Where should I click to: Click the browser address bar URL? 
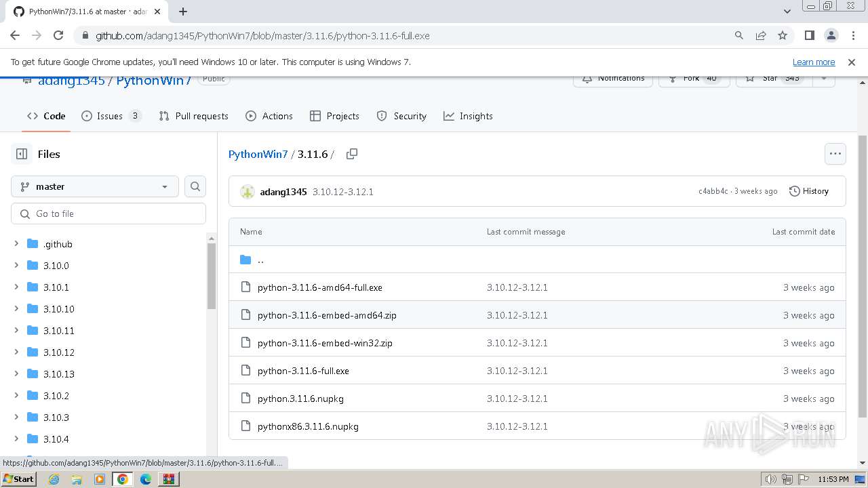(x=262, y=35)
